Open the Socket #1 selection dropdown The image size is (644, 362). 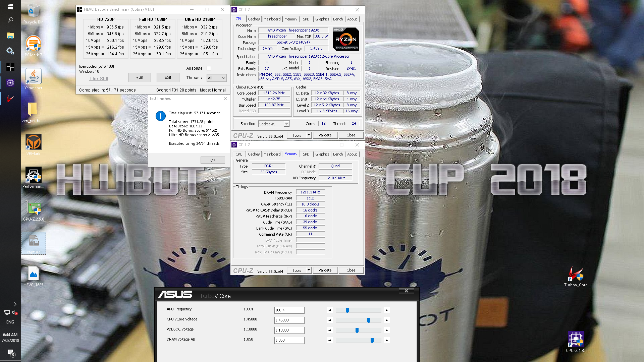pyautogui.click(x=274, y=124)
